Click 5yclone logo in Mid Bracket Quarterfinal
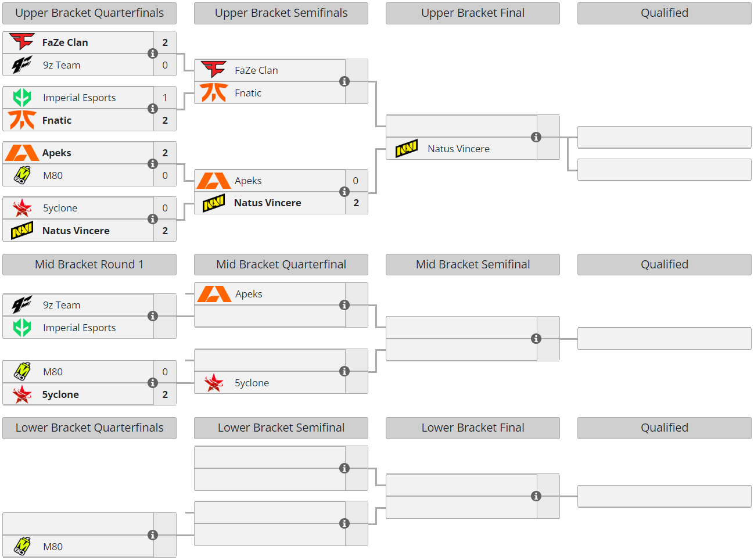This screenshot has height=560, width=754. pos(214,383)
